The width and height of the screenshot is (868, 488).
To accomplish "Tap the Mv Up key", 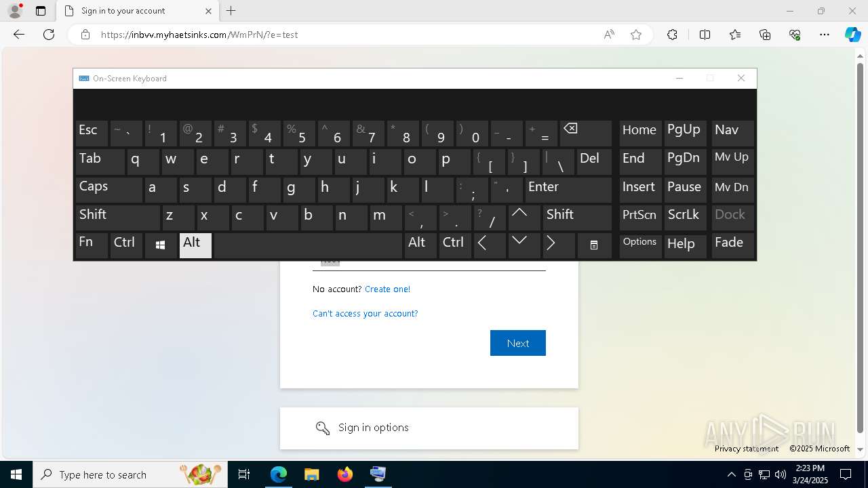I will pyautogui.click(x=732, y=162).
